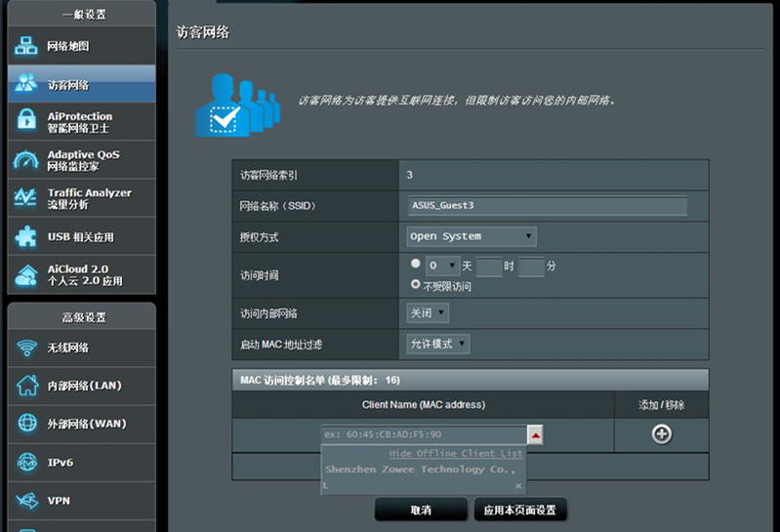Expand the access intranet (关闭) dropdown
This screenshot has height=532, width=780.
click(x=428, y=313)
